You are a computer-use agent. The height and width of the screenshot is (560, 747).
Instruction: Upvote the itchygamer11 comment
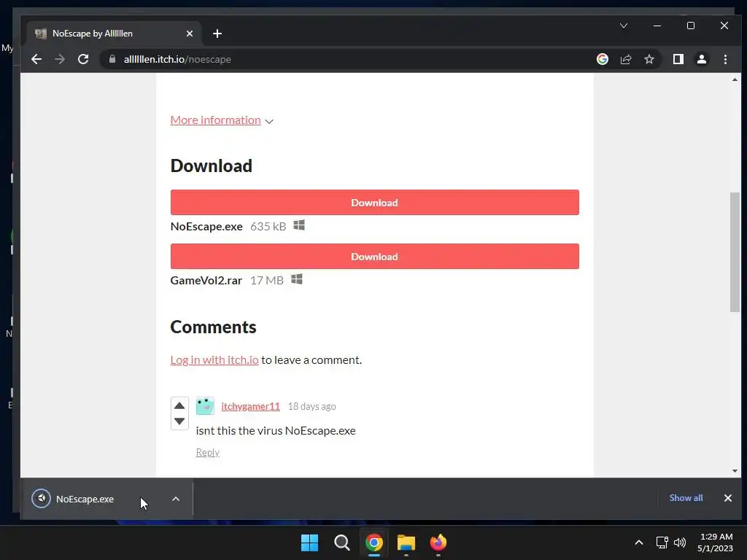(179, 405)
